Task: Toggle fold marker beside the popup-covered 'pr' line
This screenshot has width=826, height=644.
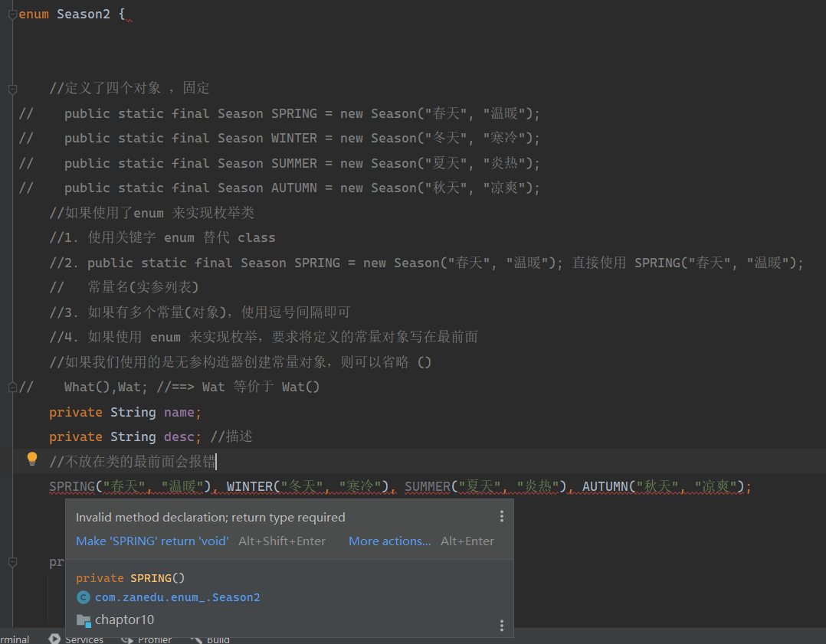Action: pyautogui.click(x=12, y=562)
